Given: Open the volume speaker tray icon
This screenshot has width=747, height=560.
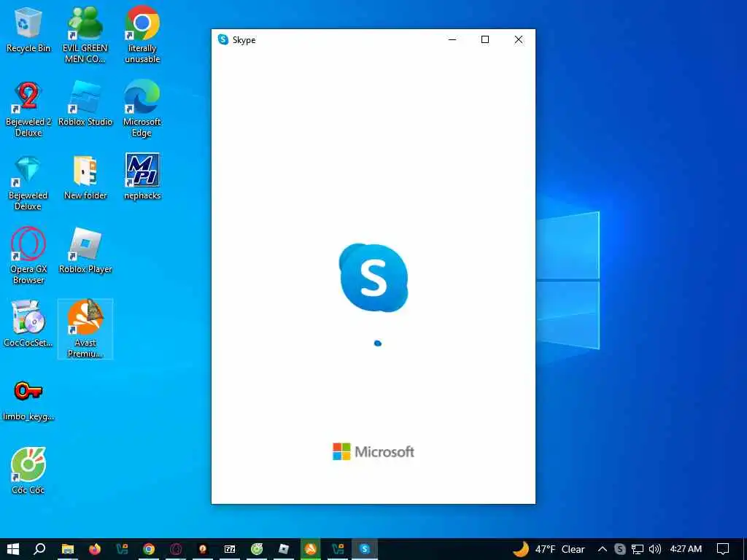Looking at the screenshot, I should (655, 549).
